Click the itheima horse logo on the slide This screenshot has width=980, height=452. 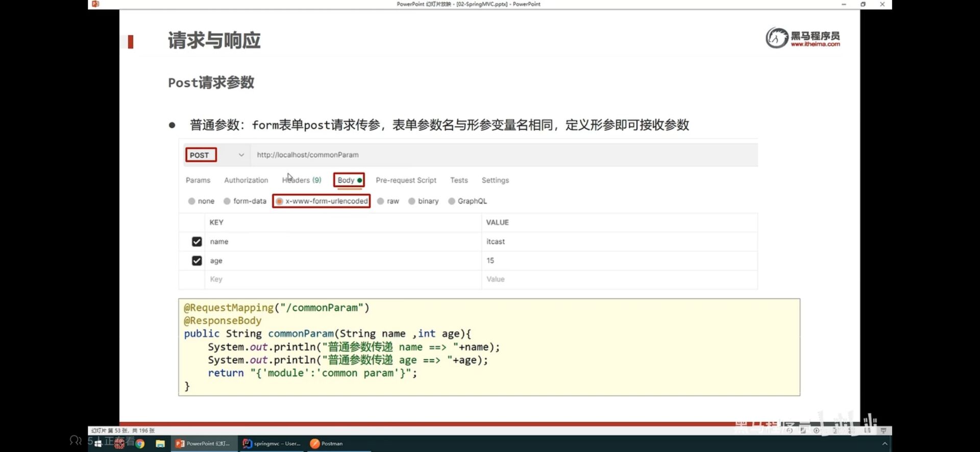[x=776, y=38]
